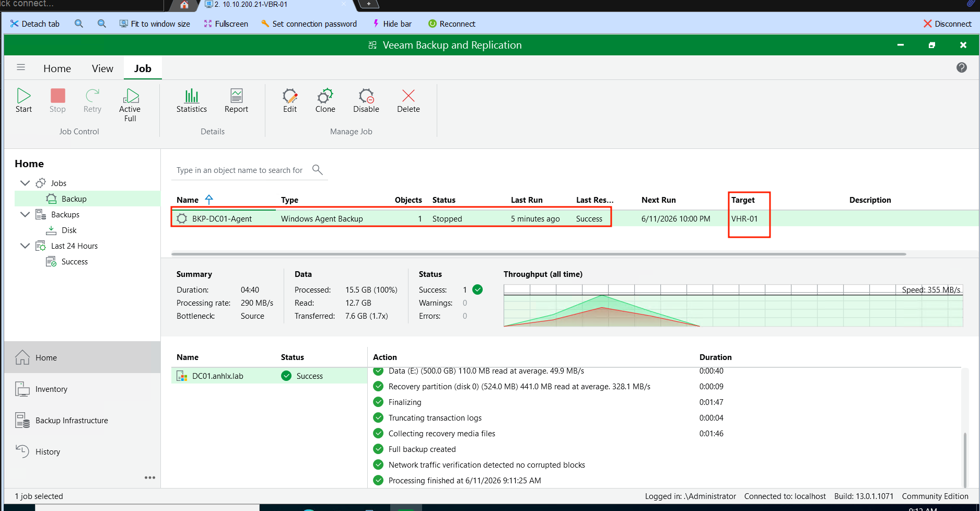Image resolution: width=980 pixels, height=511 pixels.
Task: Open a new connection tab with plus
Action: pyautogui.click(x=369, y=4)
